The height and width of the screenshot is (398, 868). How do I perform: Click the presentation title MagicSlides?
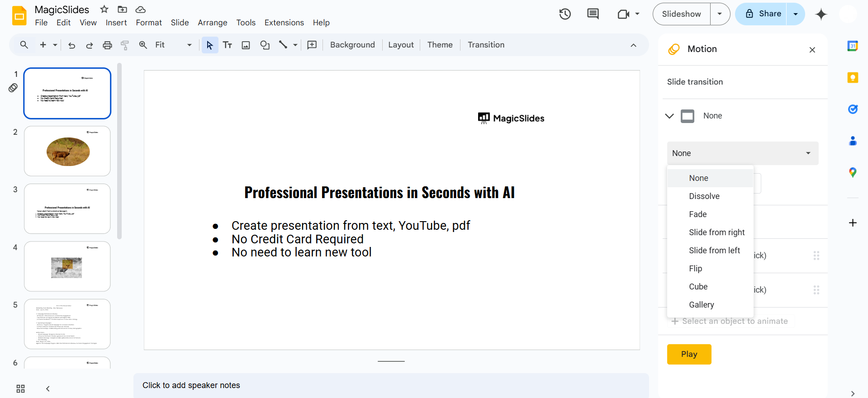[62, 9]
